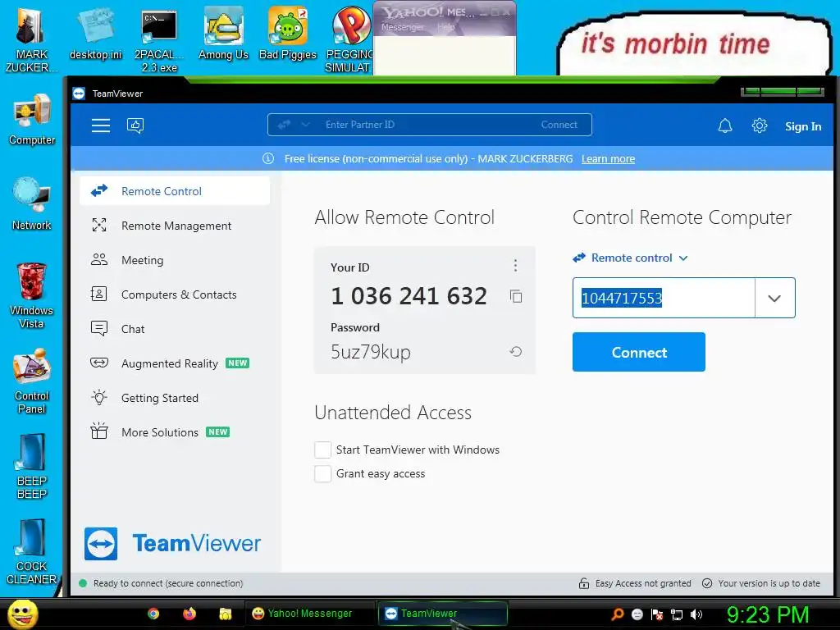Open the Windows Vista recycle bin icon
Image resolution: width=840 pixels, height=630 pixels.
[32, 295]
